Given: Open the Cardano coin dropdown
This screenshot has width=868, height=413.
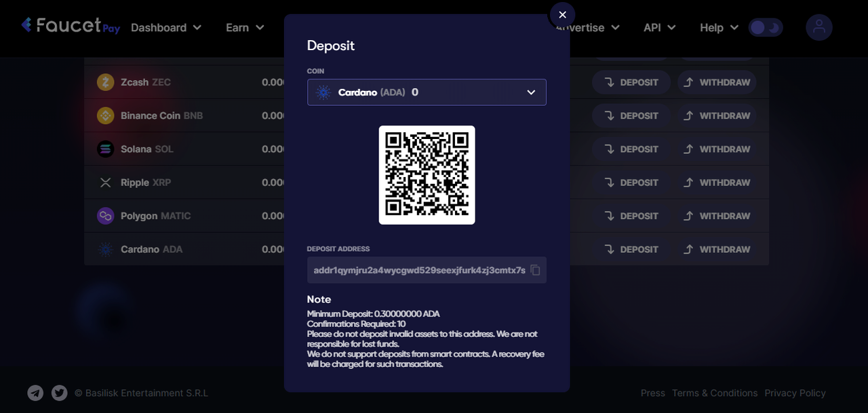Looking at the screenshot, I should (427, 92).
